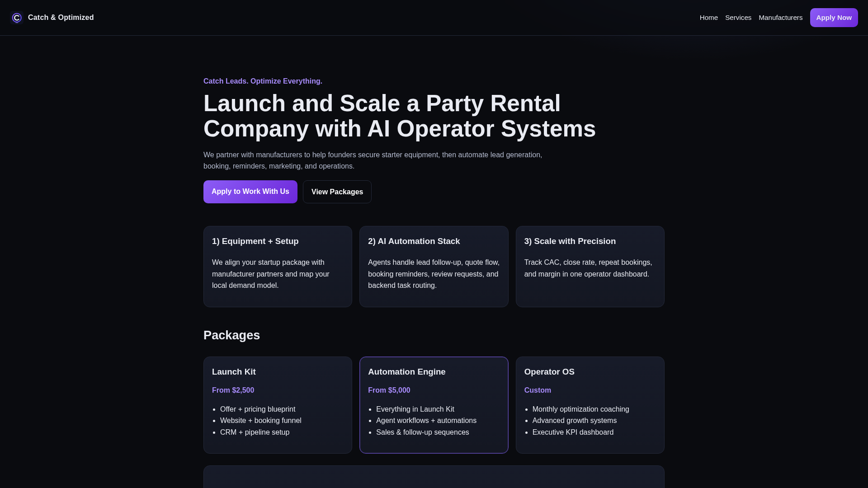This screenshot has height=488, width=868.
Task: Click Agent workflows + automations item
Action: (x=426, y=421)
